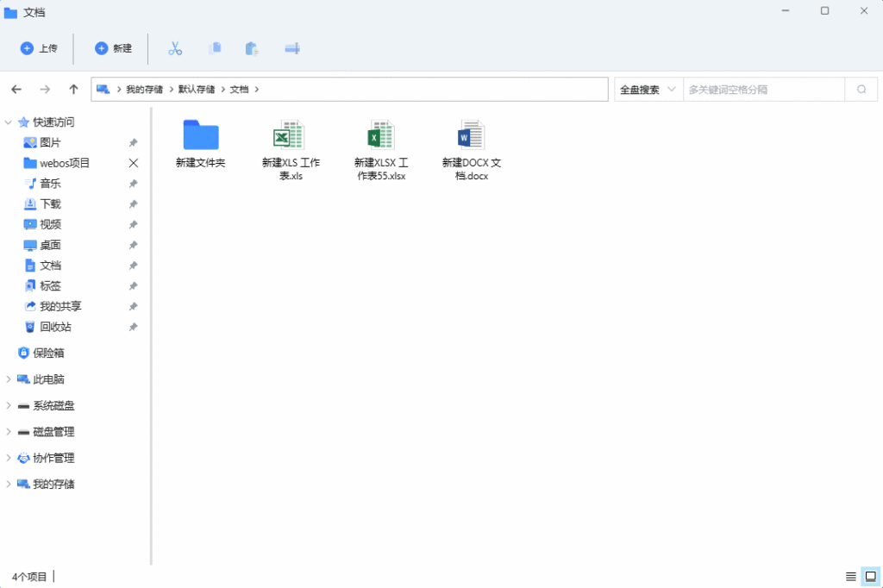Select 保险箱 in the sidebar
This screenshot has width=883, height=588.
tap(48, 353)
